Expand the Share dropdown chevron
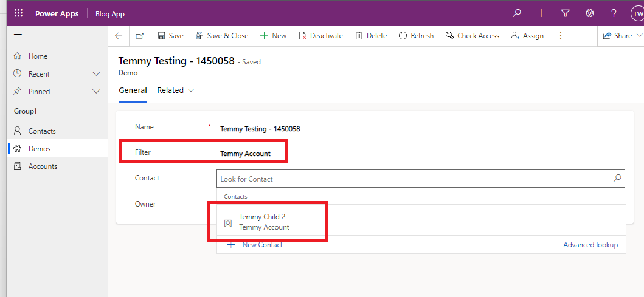Image resolution: width=644 pixels, height=297 pixels. pyautogui.click(x=639, y=36)
